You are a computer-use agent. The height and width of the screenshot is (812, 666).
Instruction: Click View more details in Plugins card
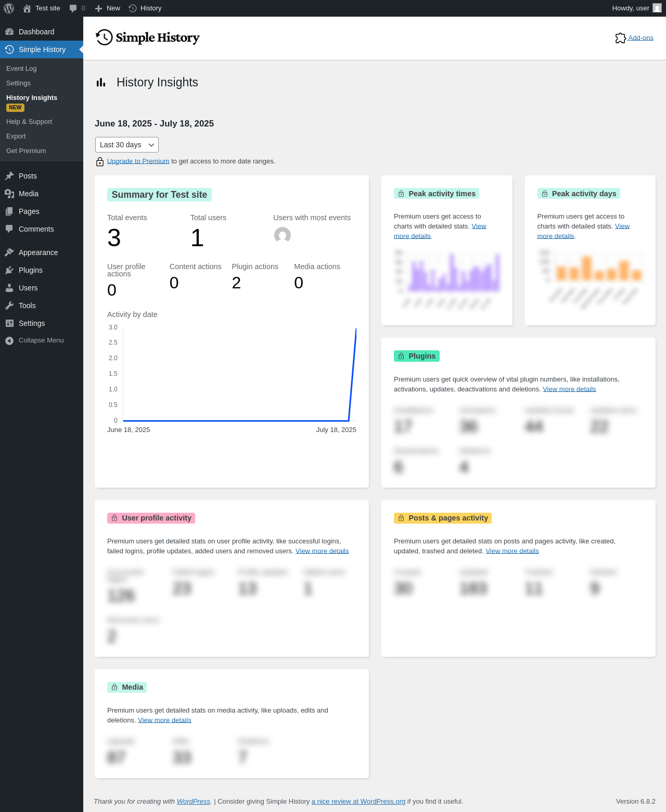pos(569,389)
